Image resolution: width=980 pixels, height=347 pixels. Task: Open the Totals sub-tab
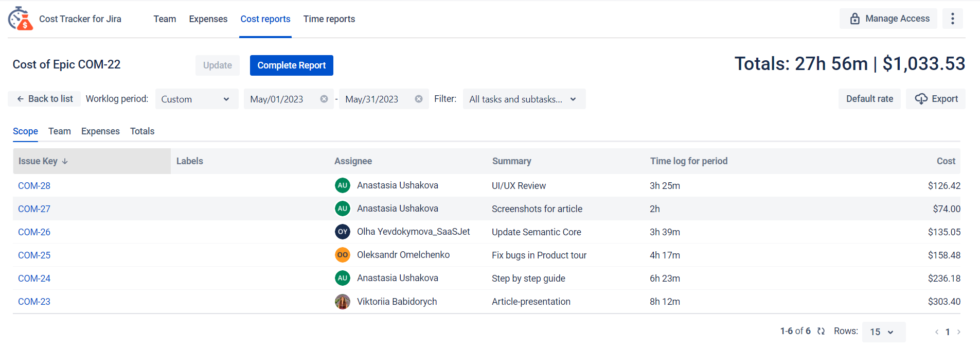pos(142,131)
